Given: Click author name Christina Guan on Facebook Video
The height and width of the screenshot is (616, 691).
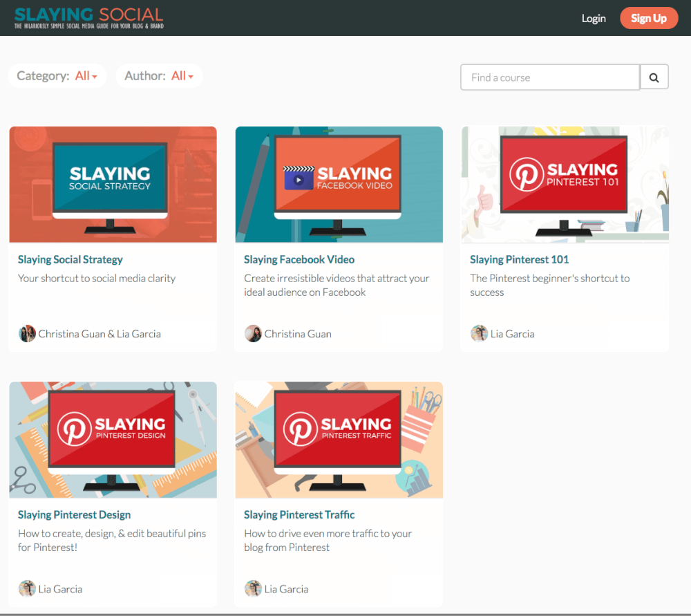Looking at the screenshot, I should 298,334.
